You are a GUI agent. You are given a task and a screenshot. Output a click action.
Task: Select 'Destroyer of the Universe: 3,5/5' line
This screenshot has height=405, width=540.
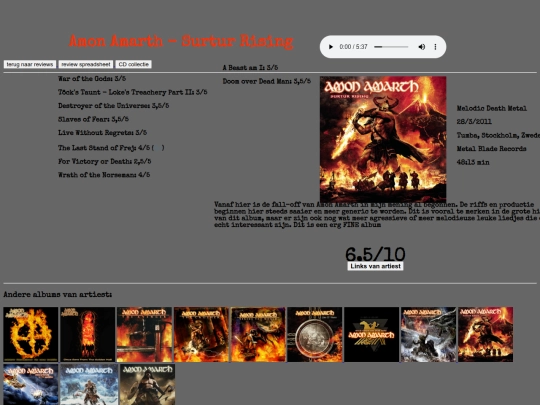[114, 106]
